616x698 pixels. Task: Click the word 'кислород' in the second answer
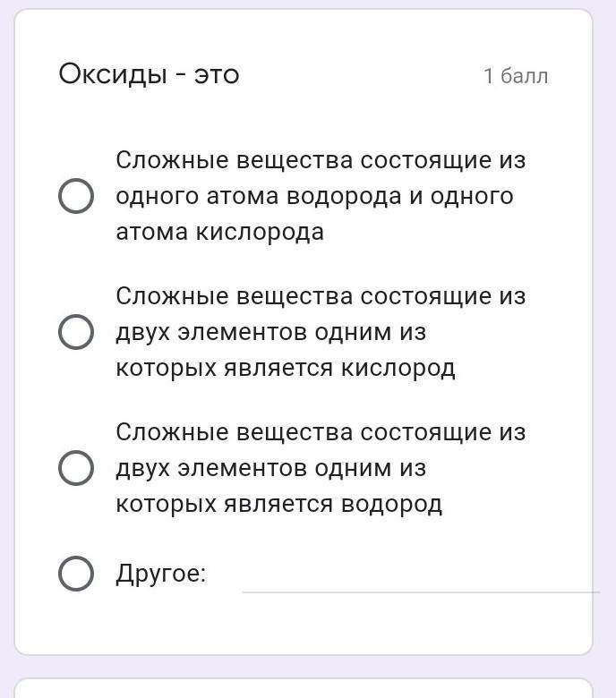pos(398,368)
